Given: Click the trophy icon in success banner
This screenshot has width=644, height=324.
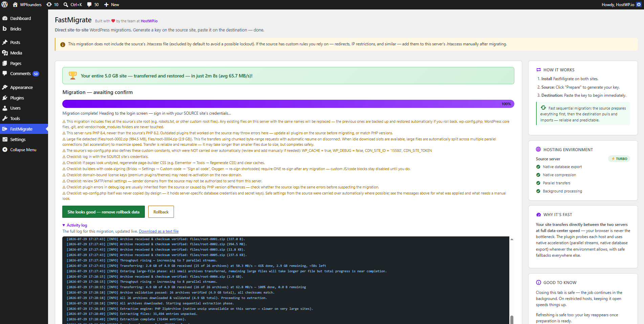Looking at the screenshot, I should point(72,75).
